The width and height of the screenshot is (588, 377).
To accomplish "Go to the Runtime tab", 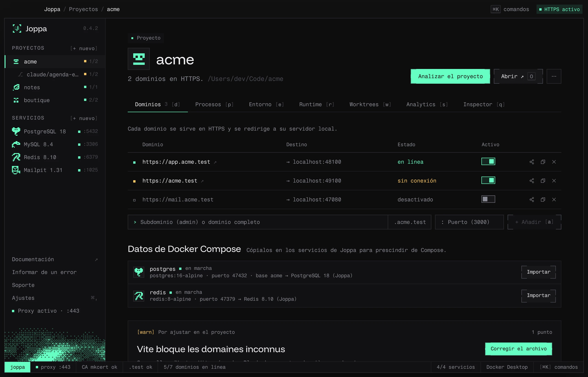I will (317, 105).
